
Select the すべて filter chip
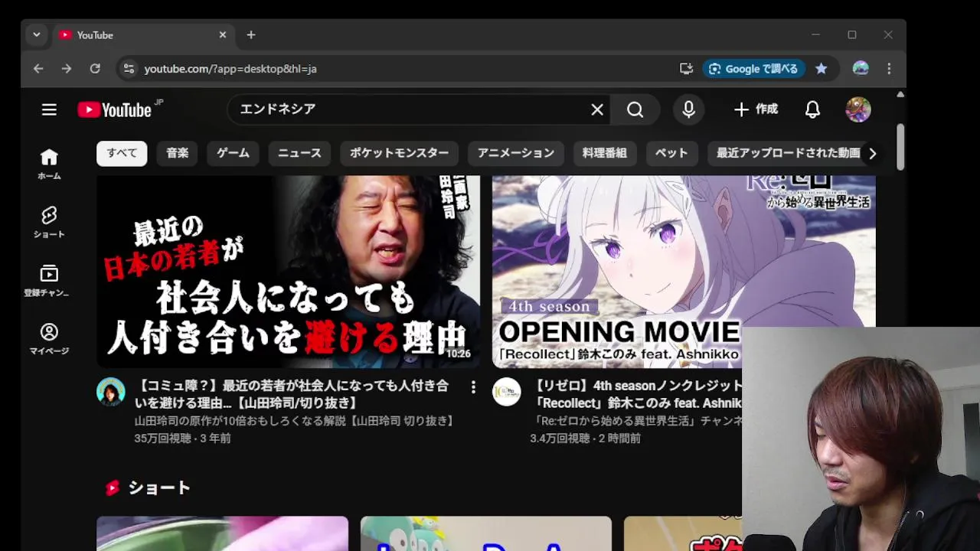(x=122, y=153)
